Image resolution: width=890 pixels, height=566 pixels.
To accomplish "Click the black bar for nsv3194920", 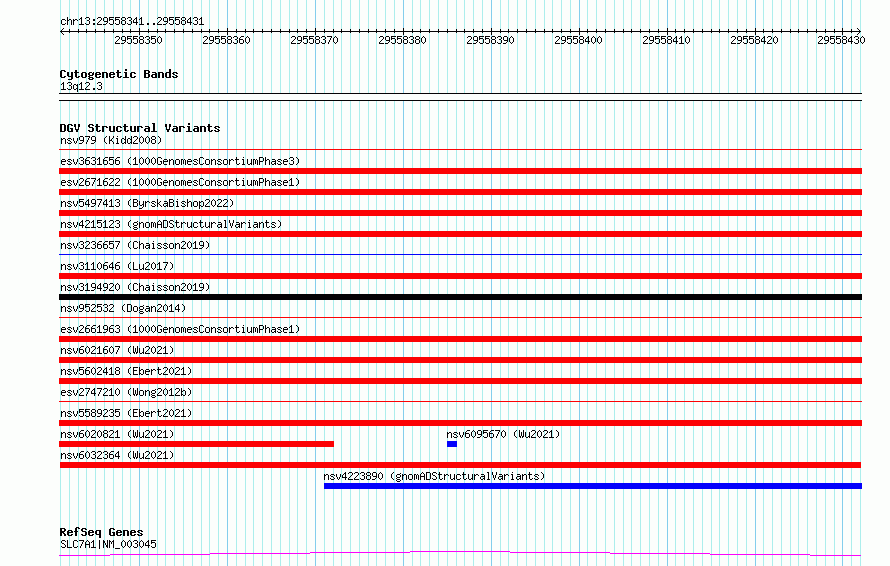I will coord(460,297).
